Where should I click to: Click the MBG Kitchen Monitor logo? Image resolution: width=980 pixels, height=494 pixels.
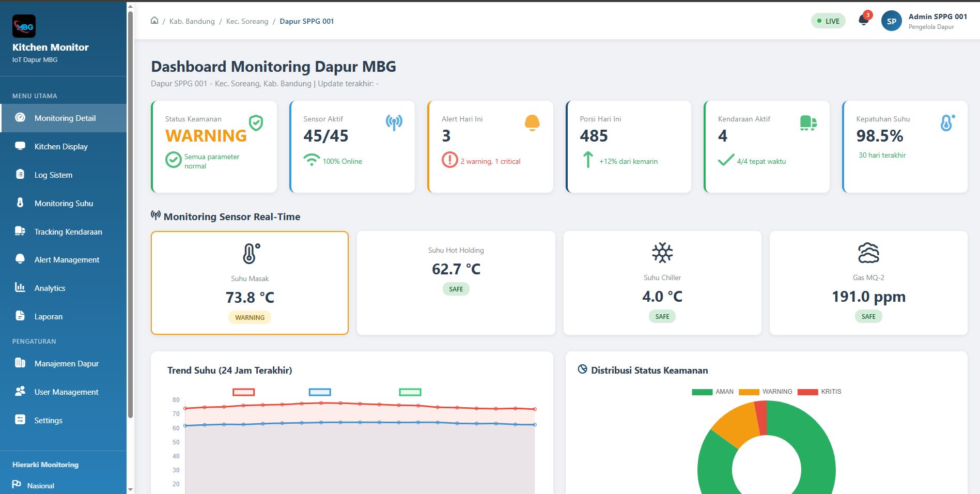point(23,26)
